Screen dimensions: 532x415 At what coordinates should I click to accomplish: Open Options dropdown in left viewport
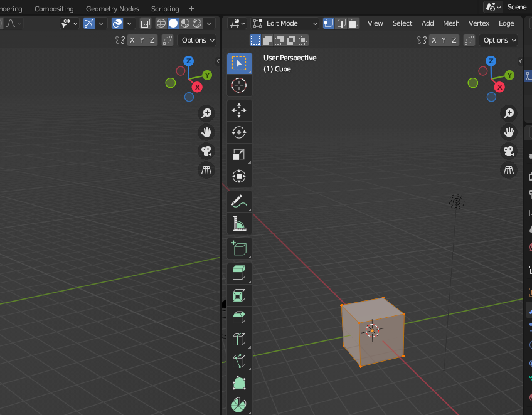[x=197, y=40]
